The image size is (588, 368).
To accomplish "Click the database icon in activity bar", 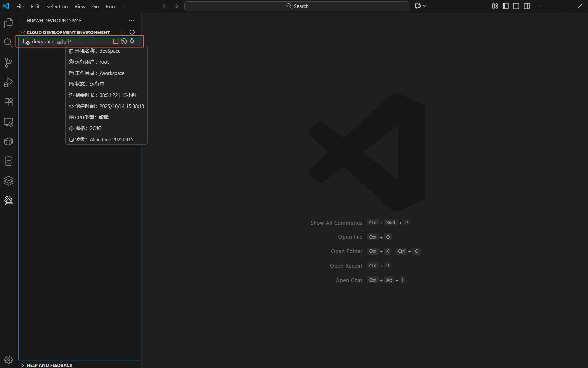I will pos(9,161).
